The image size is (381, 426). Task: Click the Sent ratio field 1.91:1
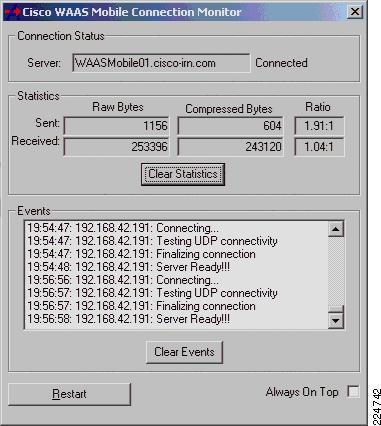pos(319,126)
